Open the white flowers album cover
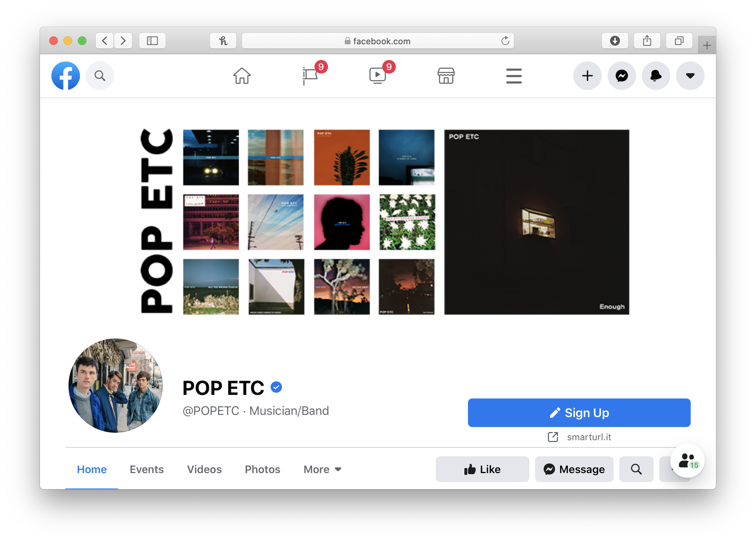This screenshot has width=756, height=542. click(407, 222)
